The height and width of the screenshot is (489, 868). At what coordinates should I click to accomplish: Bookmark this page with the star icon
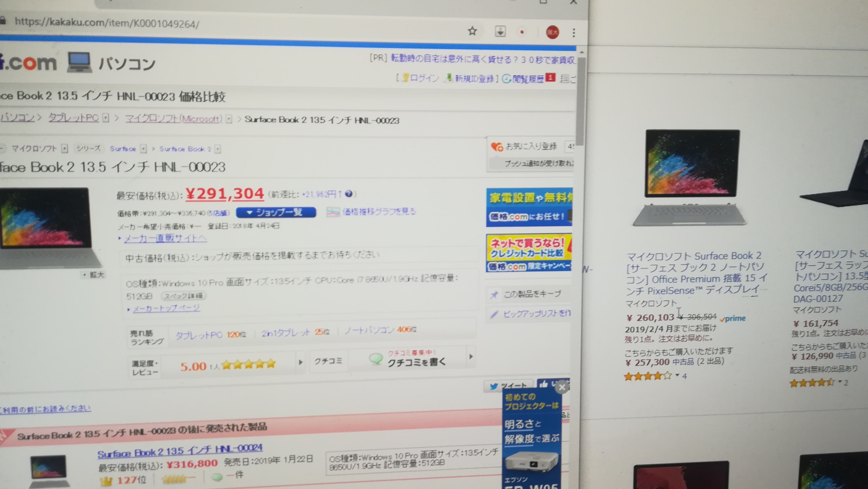472,31
